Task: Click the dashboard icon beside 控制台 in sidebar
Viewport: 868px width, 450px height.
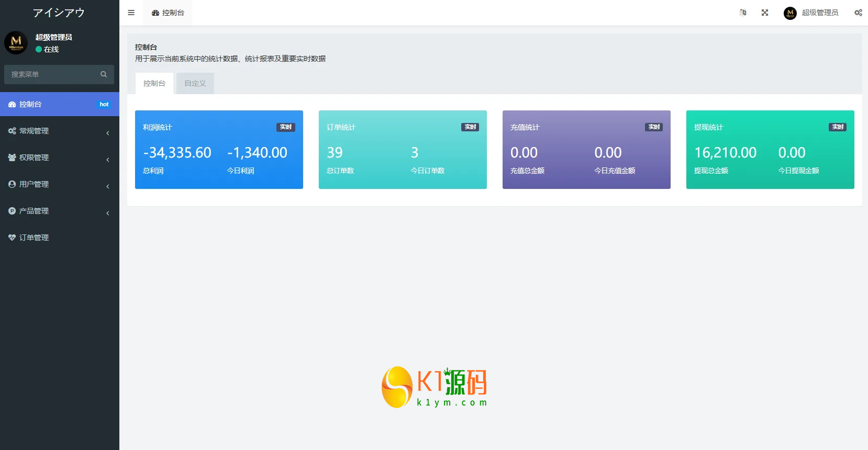Action: point(12,105)
